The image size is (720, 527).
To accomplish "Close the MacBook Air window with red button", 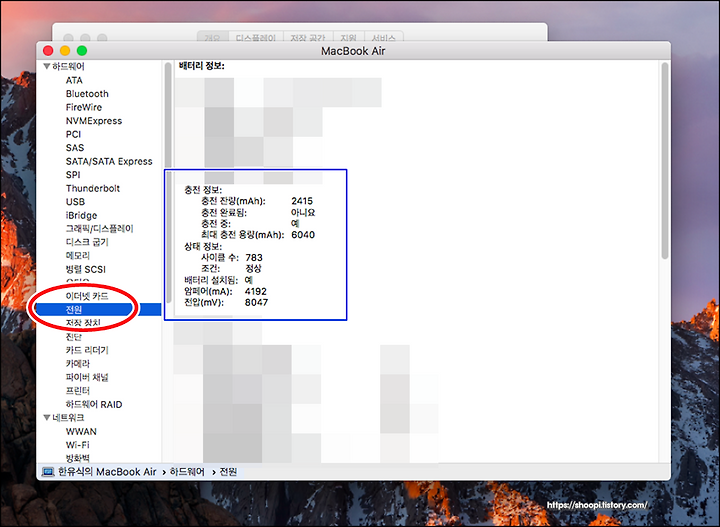I will (x=48, y=51).
